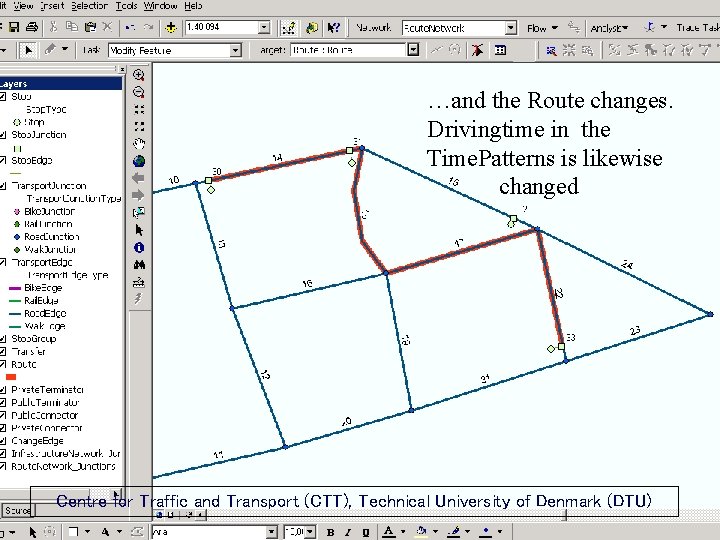Select the Pan hand tool
This screenshot has width=720, height=540.
139,144
